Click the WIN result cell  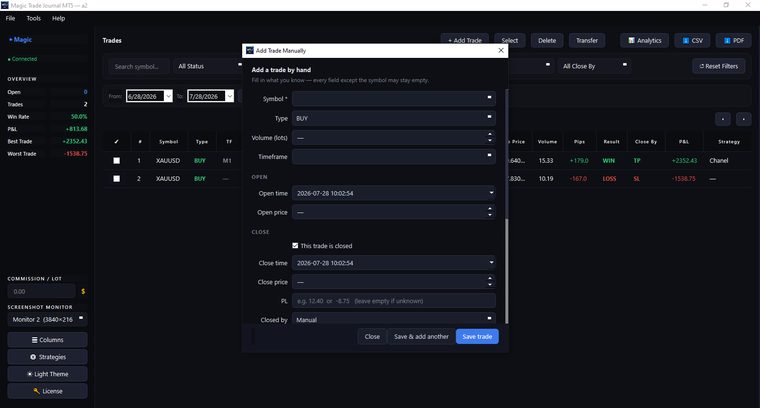(x=609, y=160)
